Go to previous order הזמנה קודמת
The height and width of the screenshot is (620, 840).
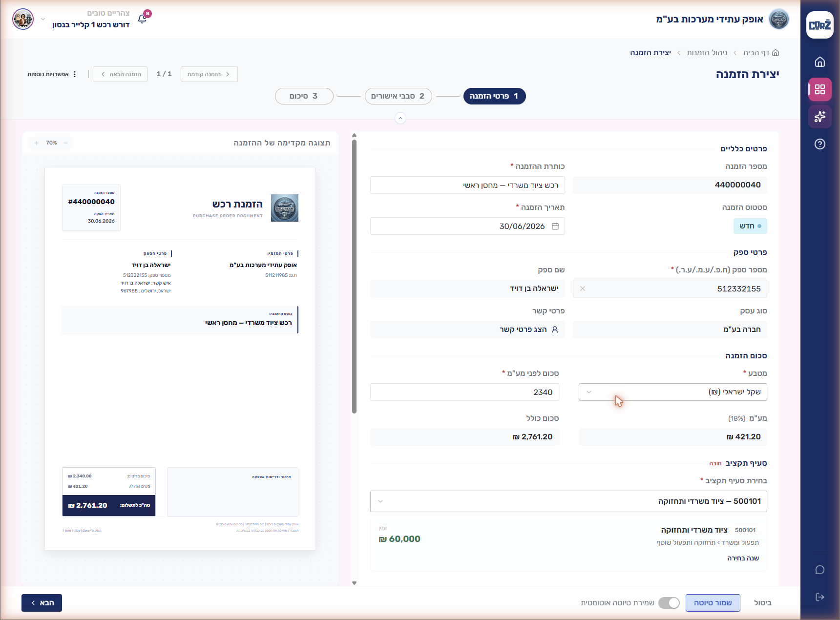(209, 74)
